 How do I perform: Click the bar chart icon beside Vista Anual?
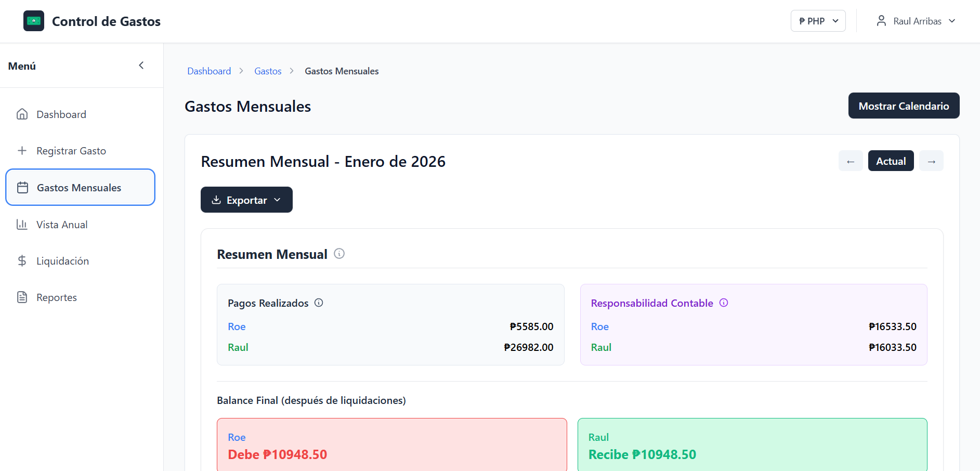[22, 225]
